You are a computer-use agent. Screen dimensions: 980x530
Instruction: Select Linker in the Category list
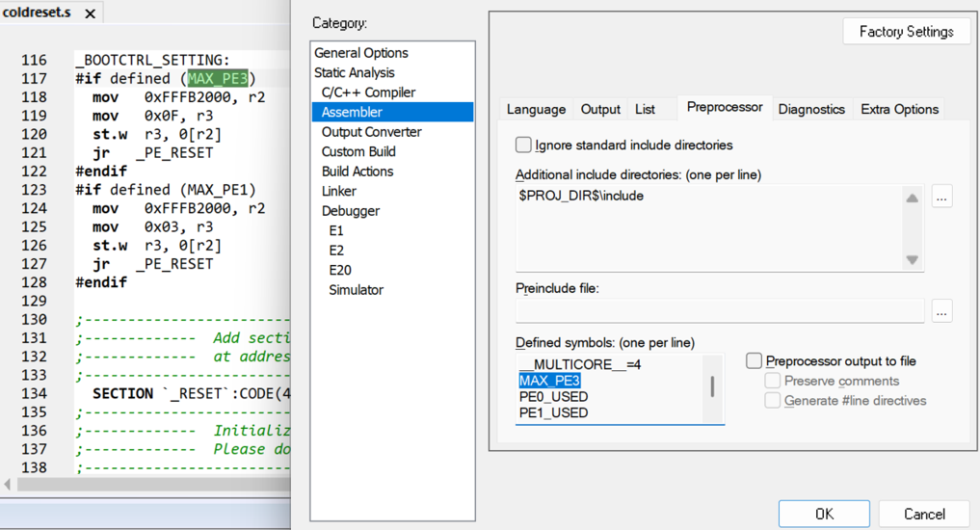coord(338,191)
